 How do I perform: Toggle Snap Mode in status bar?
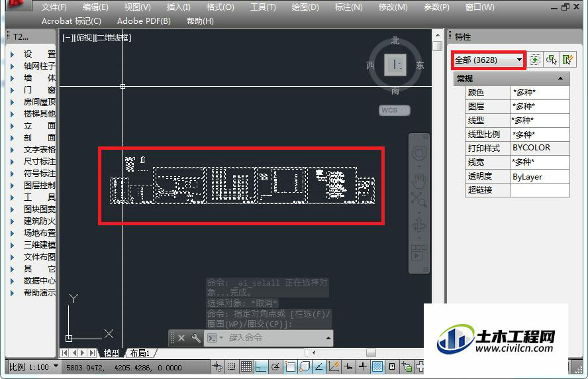coord(232,366)
